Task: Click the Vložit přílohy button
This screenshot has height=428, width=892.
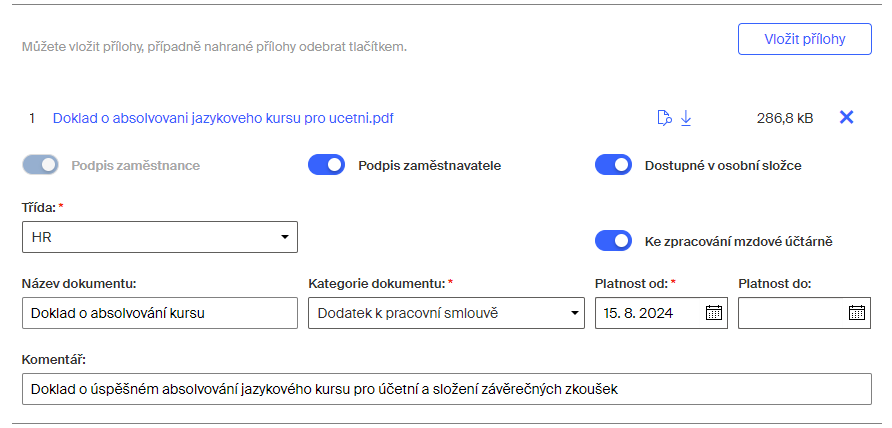Action: click(x=805, y=39)
